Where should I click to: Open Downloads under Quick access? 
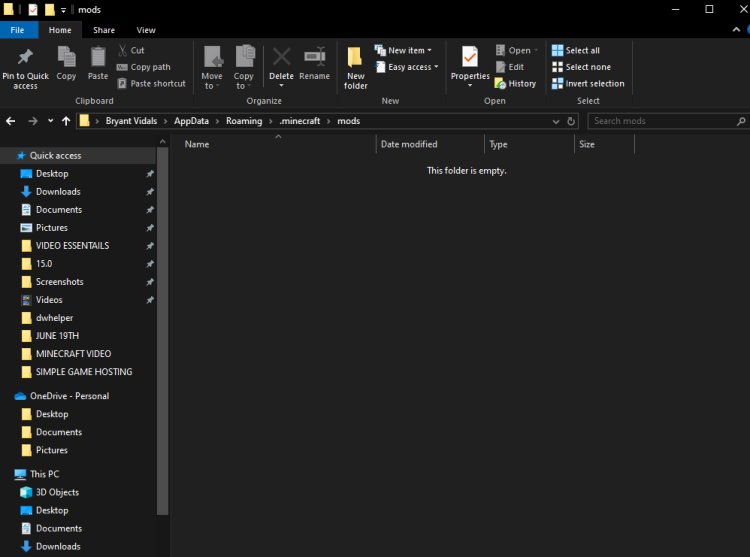coord(58,192)
